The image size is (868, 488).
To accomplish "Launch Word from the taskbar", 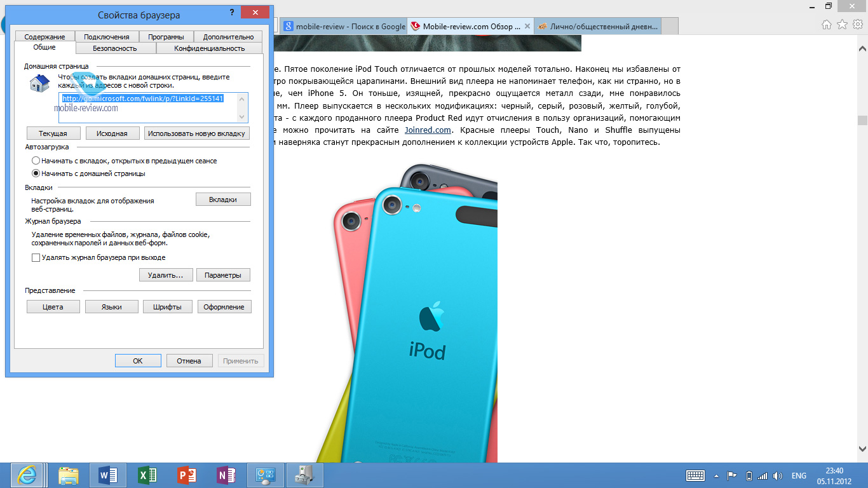I will pyautogui.click(x=108, y=475).
